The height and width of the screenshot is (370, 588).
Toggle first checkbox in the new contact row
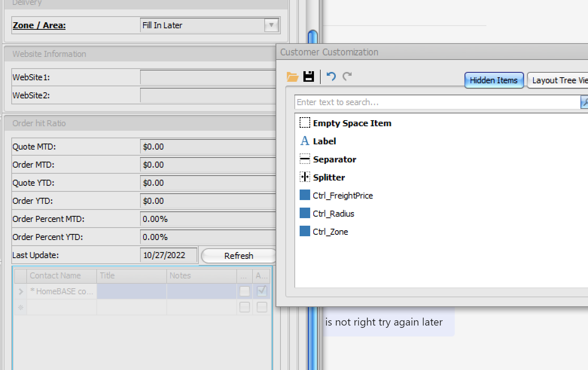pos(245,307)
